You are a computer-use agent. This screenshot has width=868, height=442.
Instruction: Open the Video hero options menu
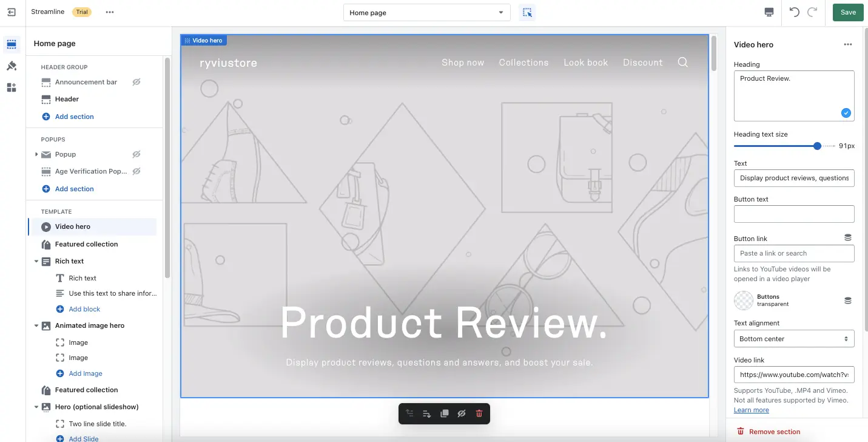tap(848, 44)
